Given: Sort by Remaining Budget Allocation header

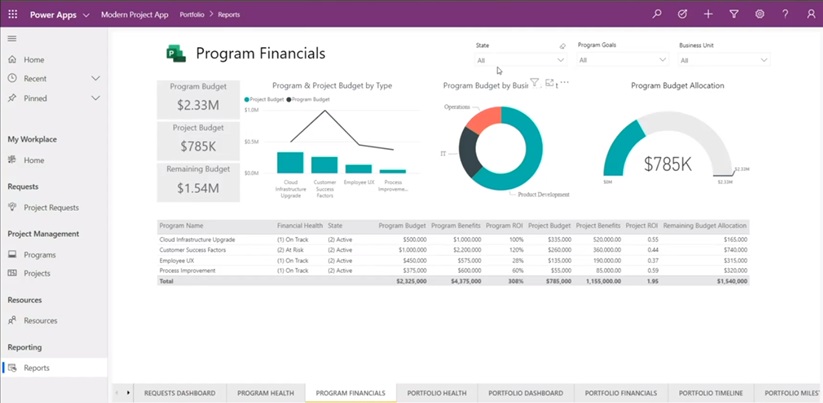Looking at the screenshot, I should point(704,226).
